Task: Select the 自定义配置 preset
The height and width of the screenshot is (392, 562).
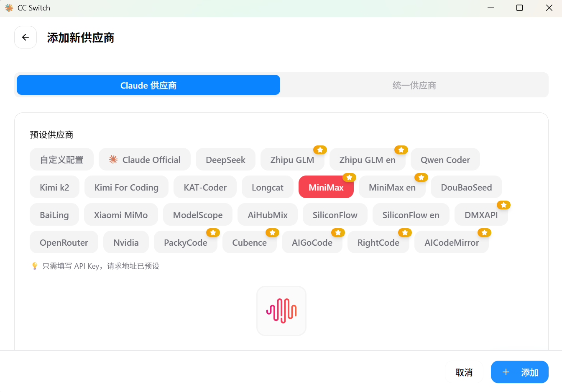Action: [x=61, y=159]
